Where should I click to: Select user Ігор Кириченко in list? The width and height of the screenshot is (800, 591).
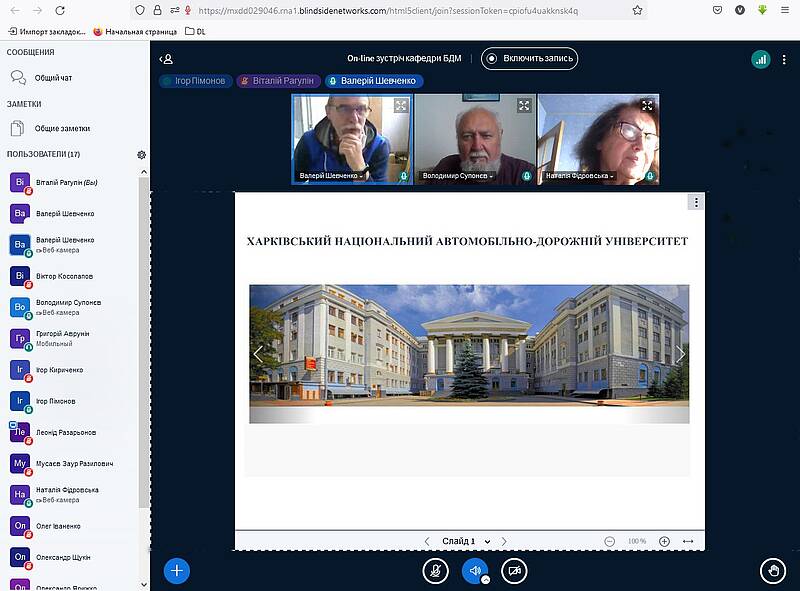click(x=72, y=370)
